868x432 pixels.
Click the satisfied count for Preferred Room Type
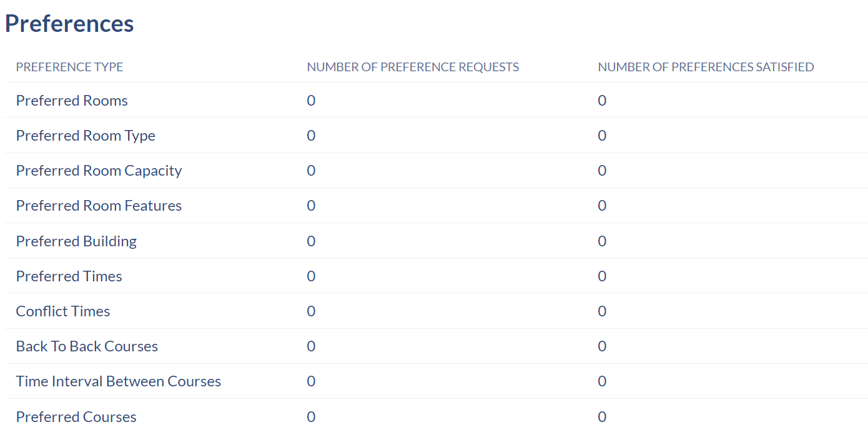point(602,136)
